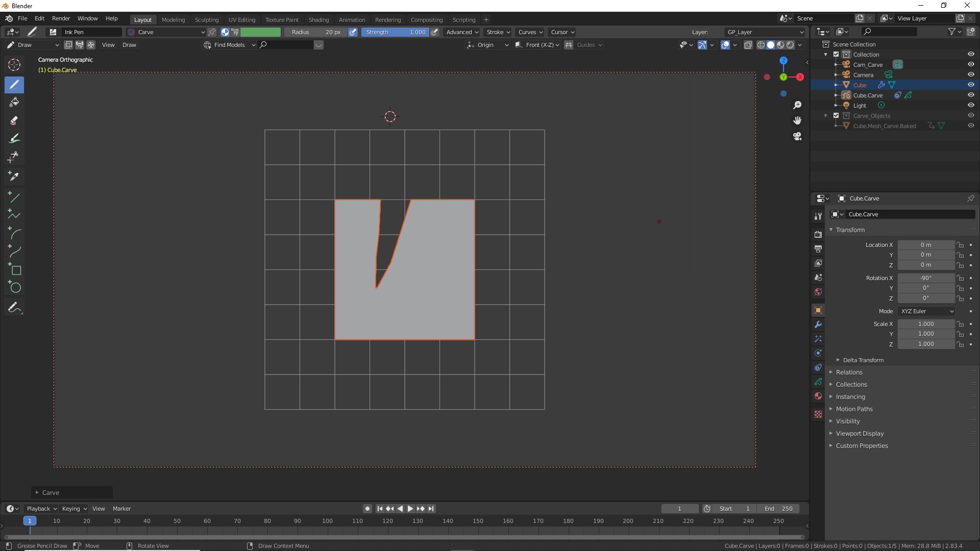Open the Modifier properties wrench tab

(x=818, y=324)
